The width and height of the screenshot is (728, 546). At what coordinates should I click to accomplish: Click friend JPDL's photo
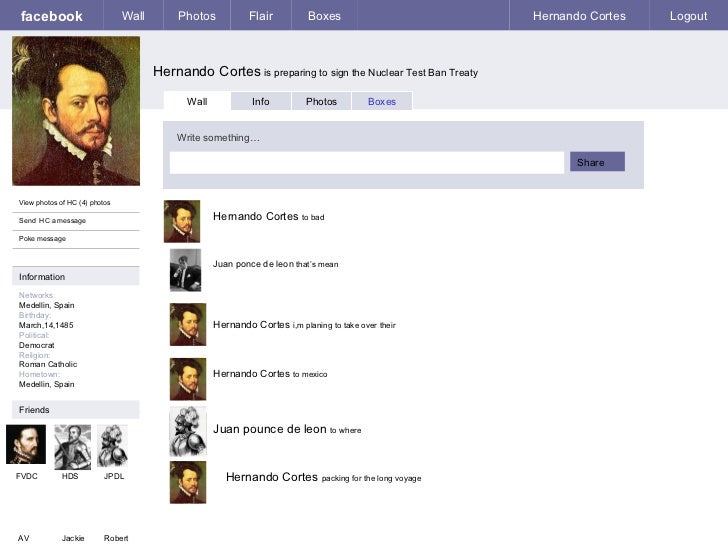(x=112, y=446)
